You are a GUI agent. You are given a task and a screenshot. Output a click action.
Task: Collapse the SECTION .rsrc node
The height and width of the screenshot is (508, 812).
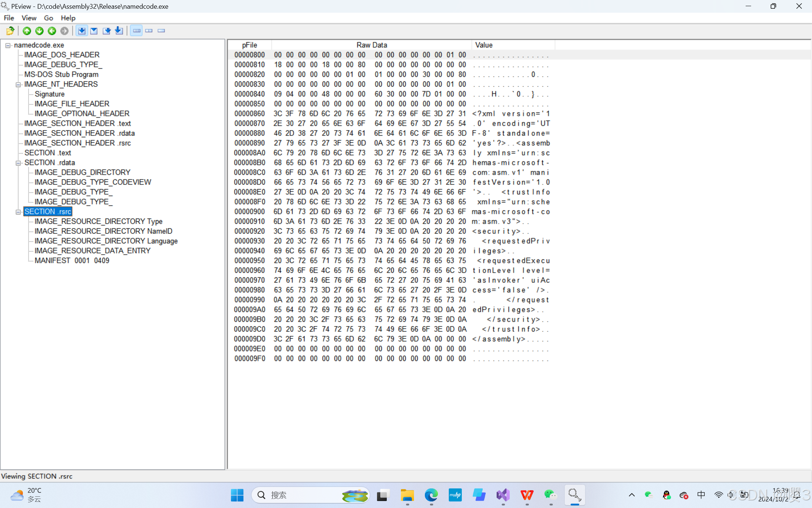point(18,212)
